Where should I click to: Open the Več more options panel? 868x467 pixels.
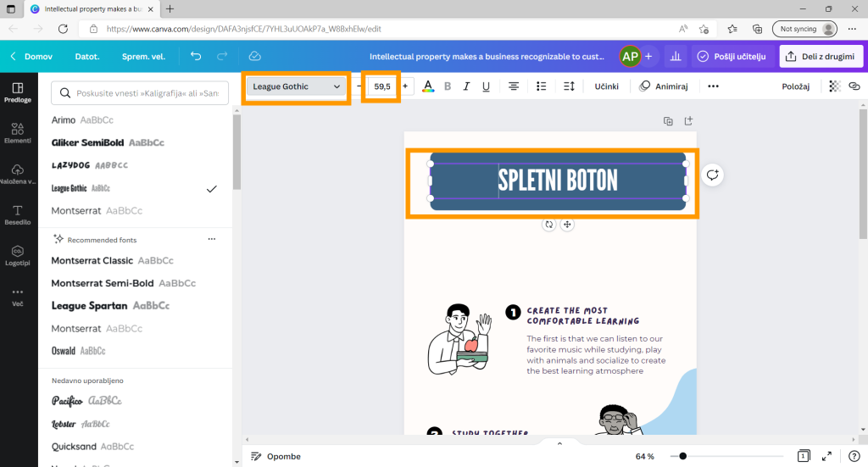[x=18, y=297]
